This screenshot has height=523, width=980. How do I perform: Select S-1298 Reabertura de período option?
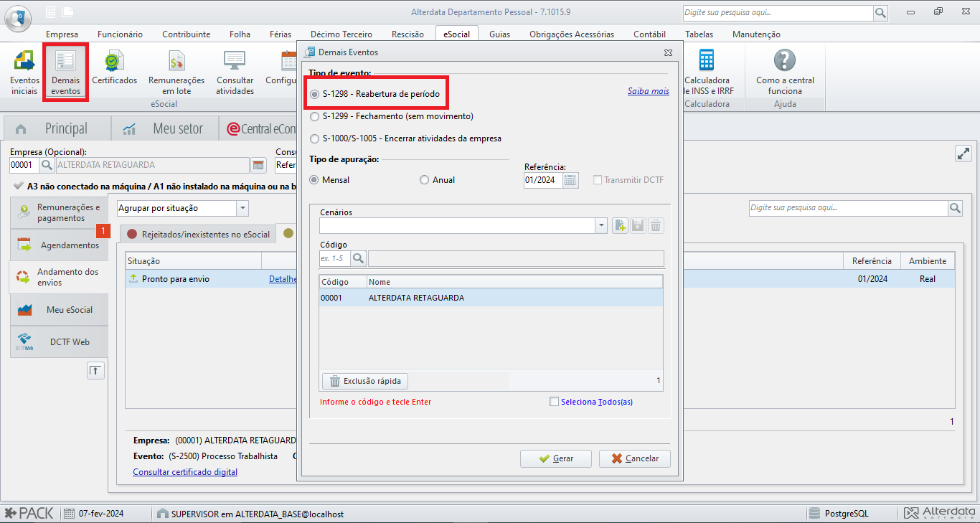click(x=374, y=94)
